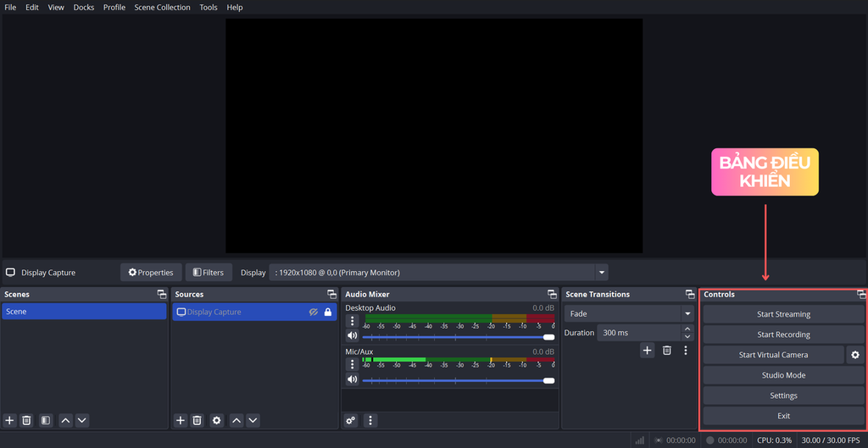Image resolution: width=868 pixels, height=448 pixels.
Task: Float the Scene Transitions dock panel
Action: (x=690, y=294)
